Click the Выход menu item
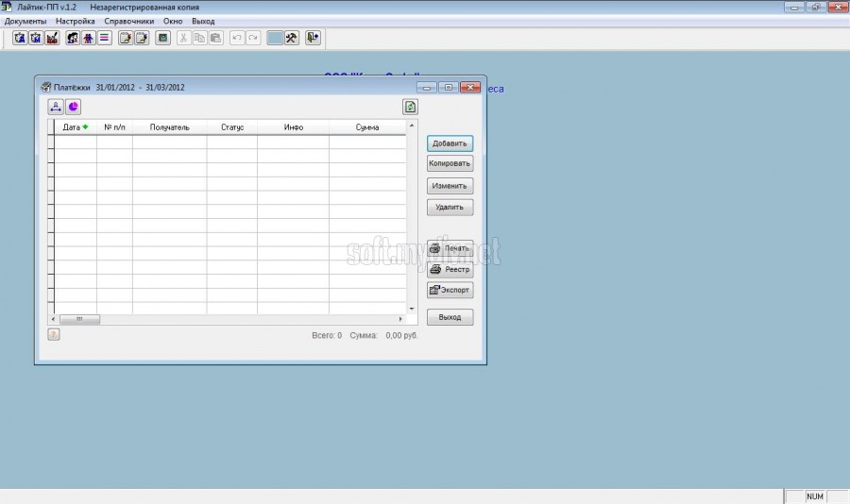 [203, 21]
